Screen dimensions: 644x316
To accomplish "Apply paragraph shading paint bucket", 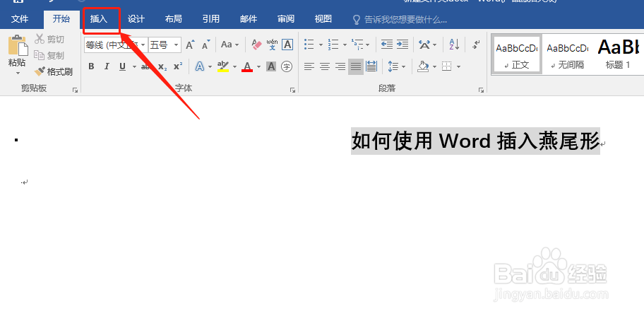I will tap(423, 66).
